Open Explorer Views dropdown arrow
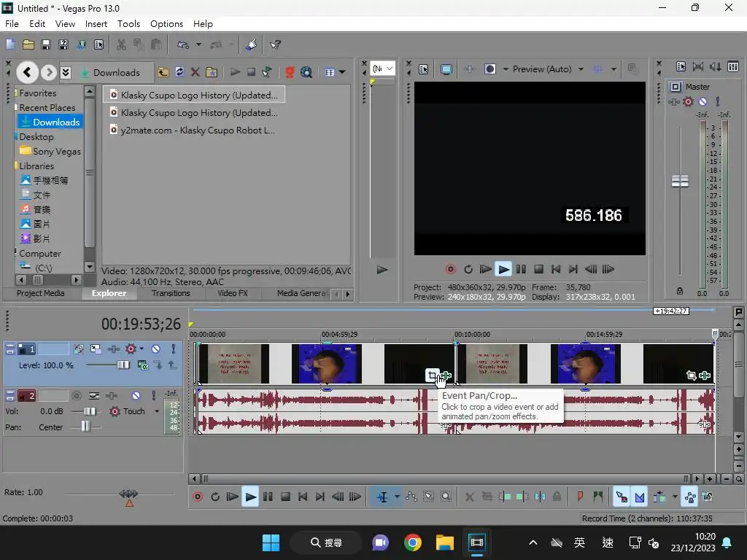This screenshot has width=747, height=560. [343, 72]
